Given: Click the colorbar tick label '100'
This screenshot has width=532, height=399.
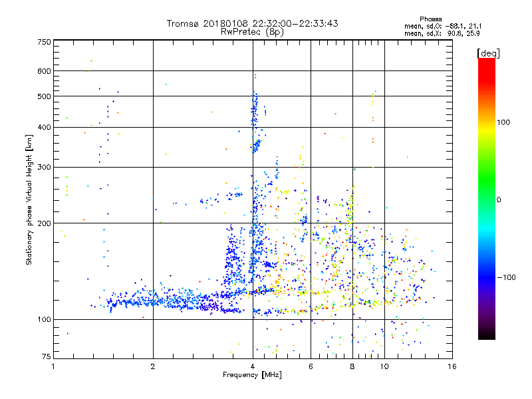Looking at the screenshot, I should (x=503, y=122).
